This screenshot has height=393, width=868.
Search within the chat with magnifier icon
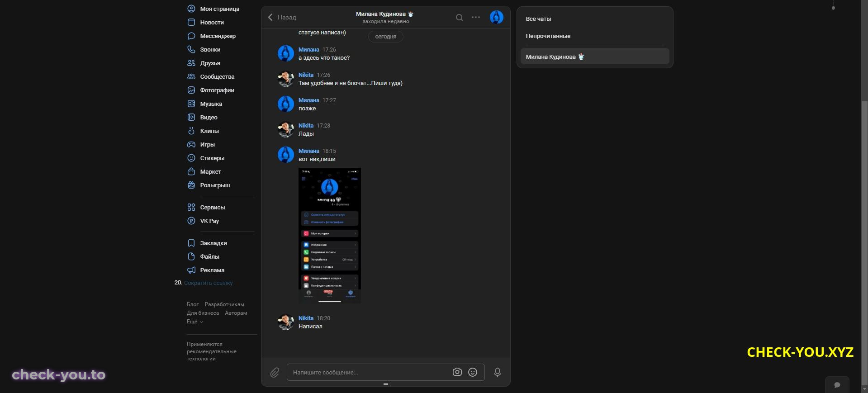coord(460,18)
